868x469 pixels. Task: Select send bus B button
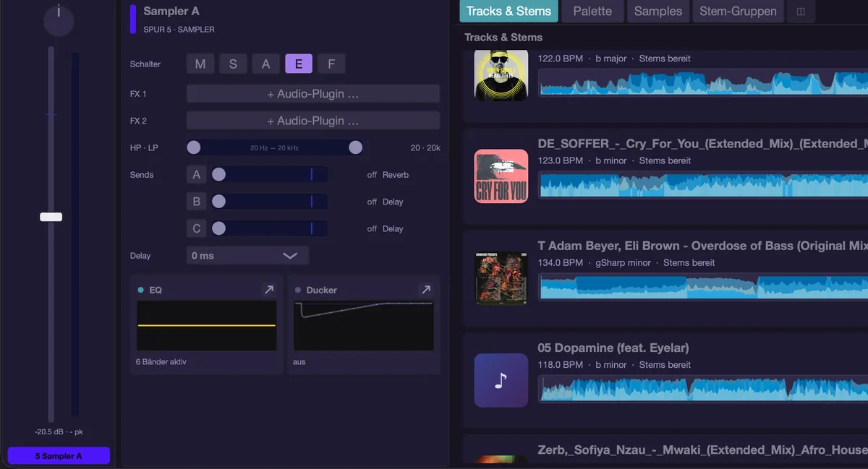pos(196,202)
